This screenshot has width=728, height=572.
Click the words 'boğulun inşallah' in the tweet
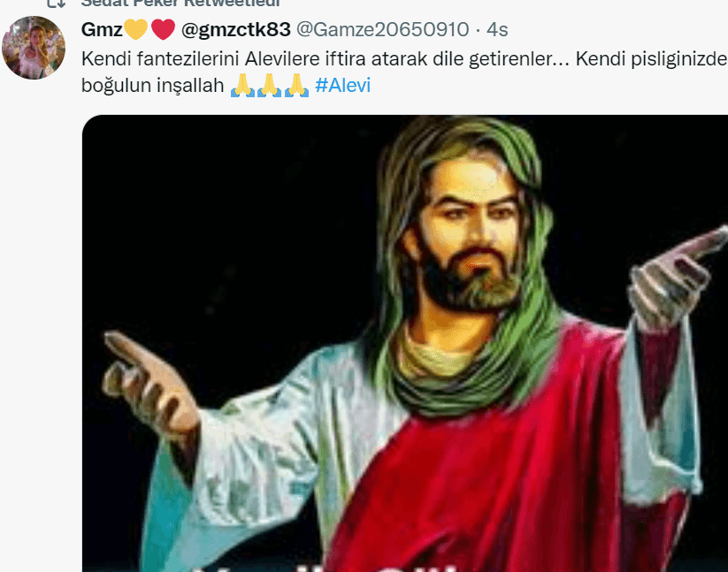click(153, 86)
